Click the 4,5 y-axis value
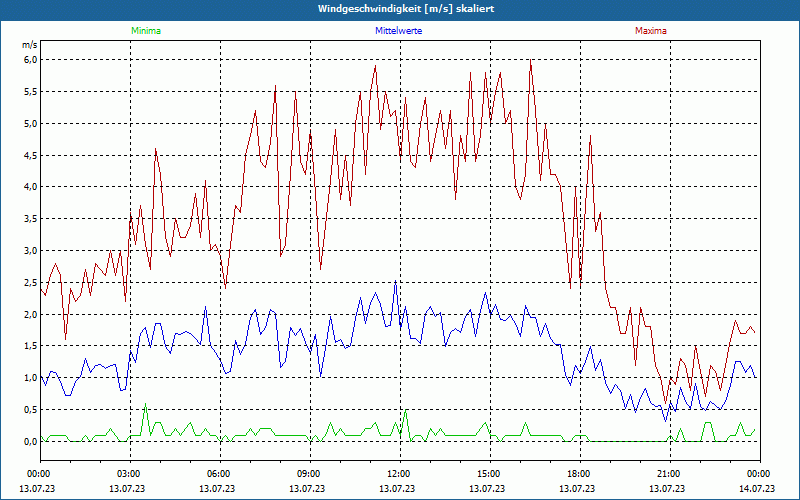This screenshot has height=500, width=800. (31, 156)
